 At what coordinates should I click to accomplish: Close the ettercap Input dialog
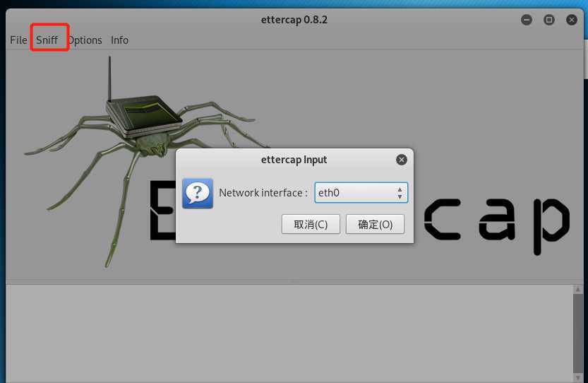[401, 160]
